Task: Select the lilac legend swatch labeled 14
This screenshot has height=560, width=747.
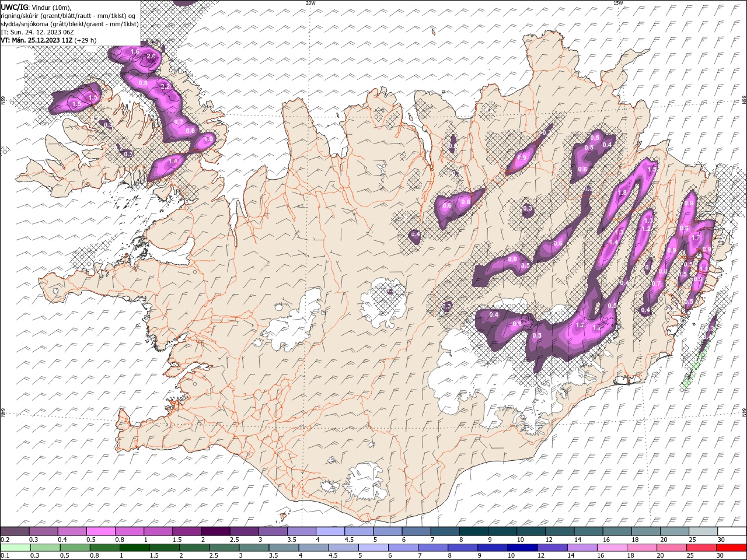Action: (x=581, y=548)
